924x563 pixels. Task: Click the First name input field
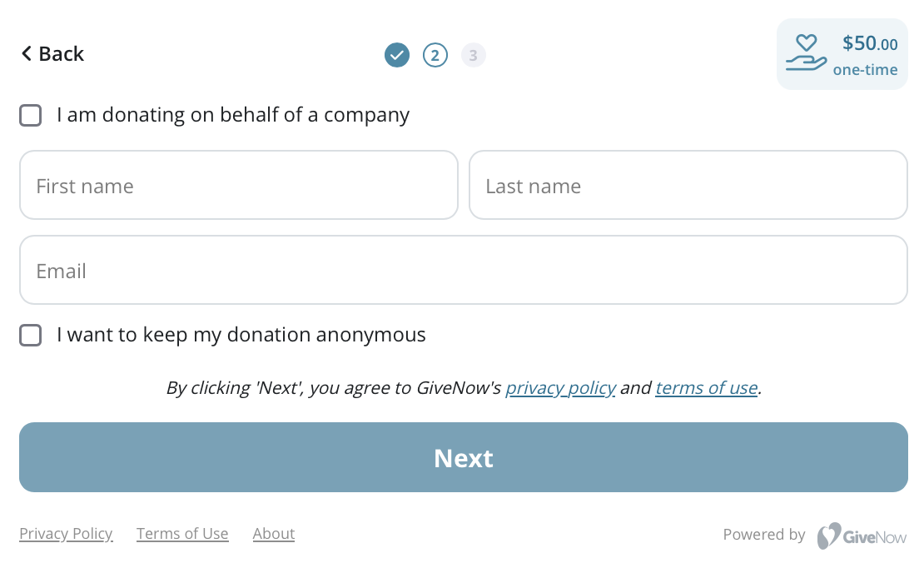tap(239, 185)
